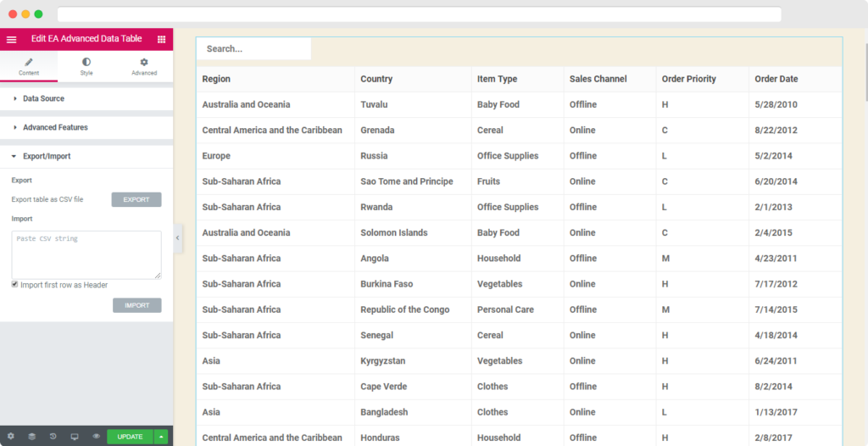
Task: Click the green Update button
Action: tap(130, 437)
